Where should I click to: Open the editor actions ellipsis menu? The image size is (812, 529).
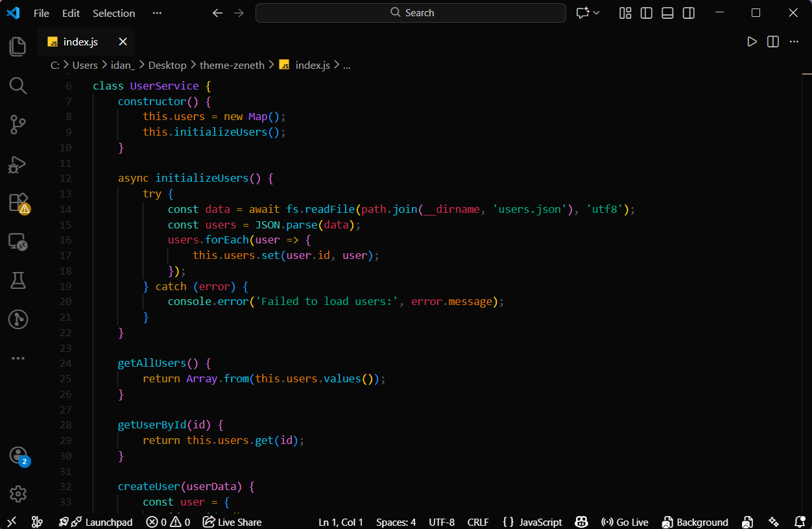click(794, 41)
